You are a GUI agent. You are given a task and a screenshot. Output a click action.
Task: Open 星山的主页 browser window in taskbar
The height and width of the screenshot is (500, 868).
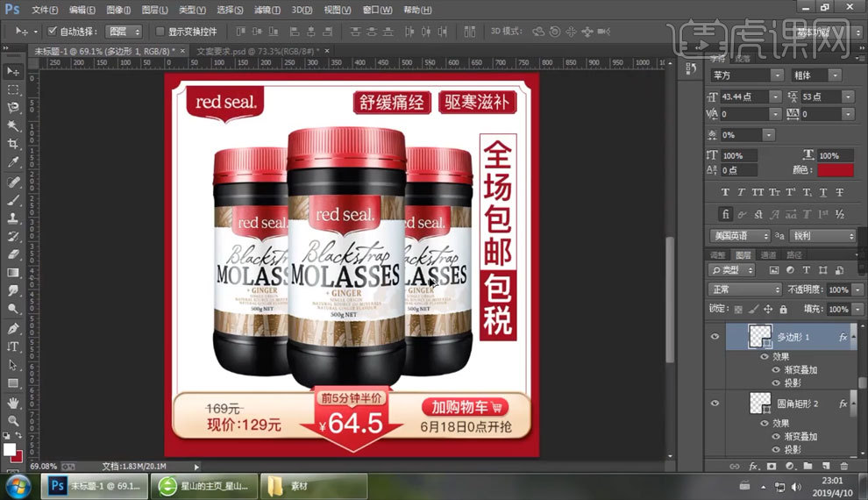(x=204, y=486)
